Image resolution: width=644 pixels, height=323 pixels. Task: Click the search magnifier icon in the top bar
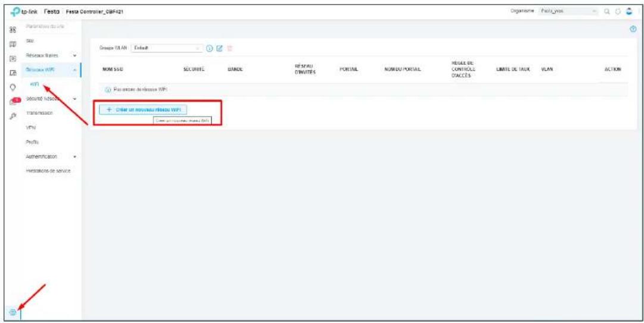coord(607,12)
